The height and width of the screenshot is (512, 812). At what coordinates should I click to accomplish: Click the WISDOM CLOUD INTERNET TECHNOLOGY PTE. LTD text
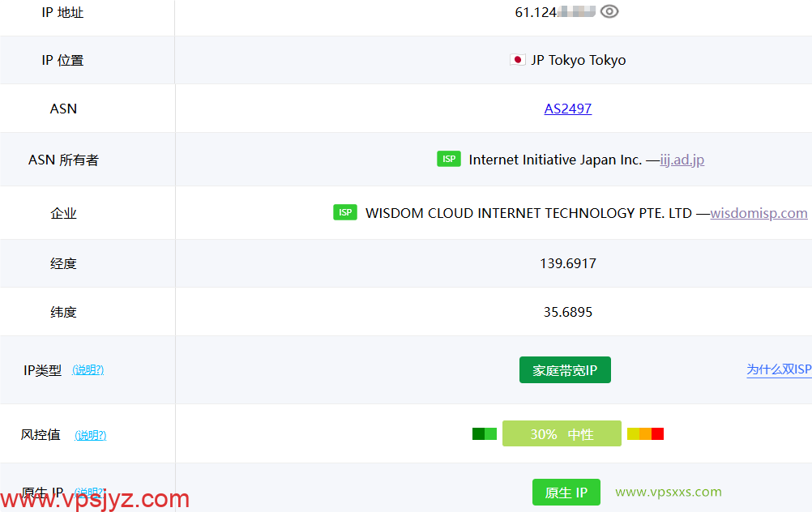click(x=528, y=213)
